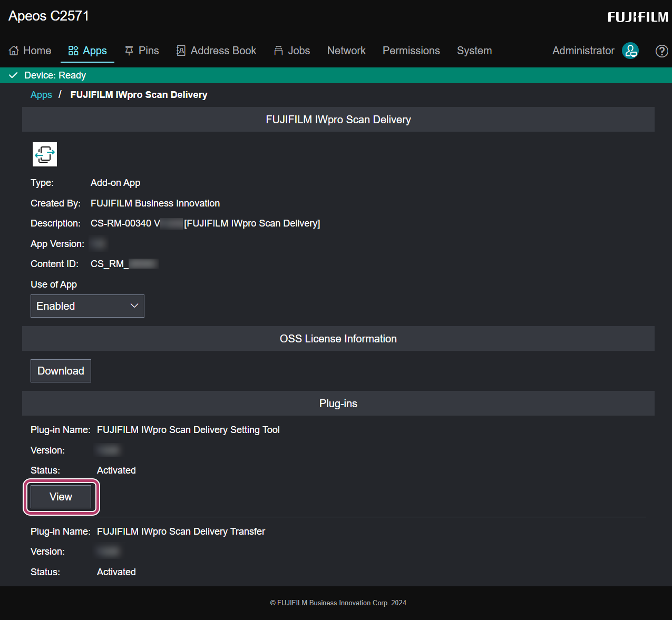This screenshot has width=672, height=620.
Task: Open the Pins tab
Action: [x=142, y=51]
